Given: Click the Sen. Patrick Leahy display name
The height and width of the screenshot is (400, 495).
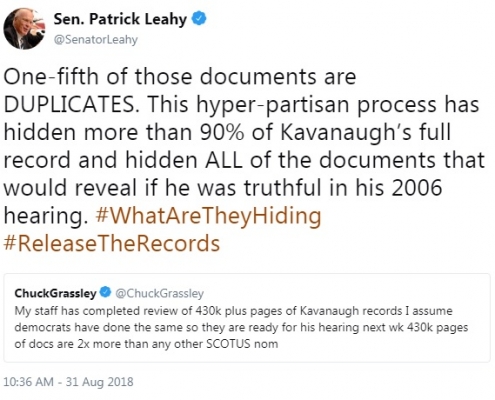Looking at the screenshot, I should point(120,19).
